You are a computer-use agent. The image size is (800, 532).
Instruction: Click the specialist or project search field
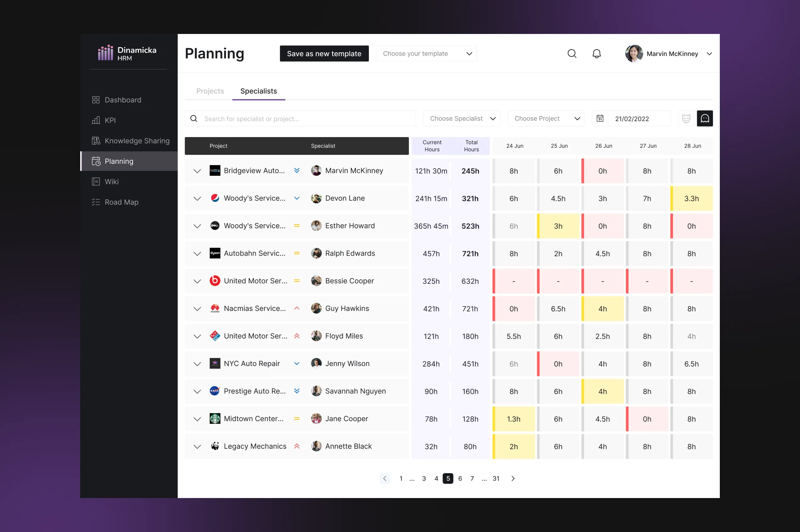[305, 119]
